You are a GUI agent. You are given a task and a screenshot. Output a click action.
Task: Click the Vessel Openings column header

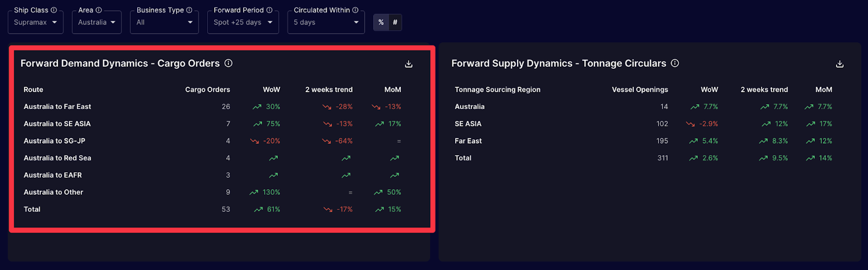coord(640,89)
